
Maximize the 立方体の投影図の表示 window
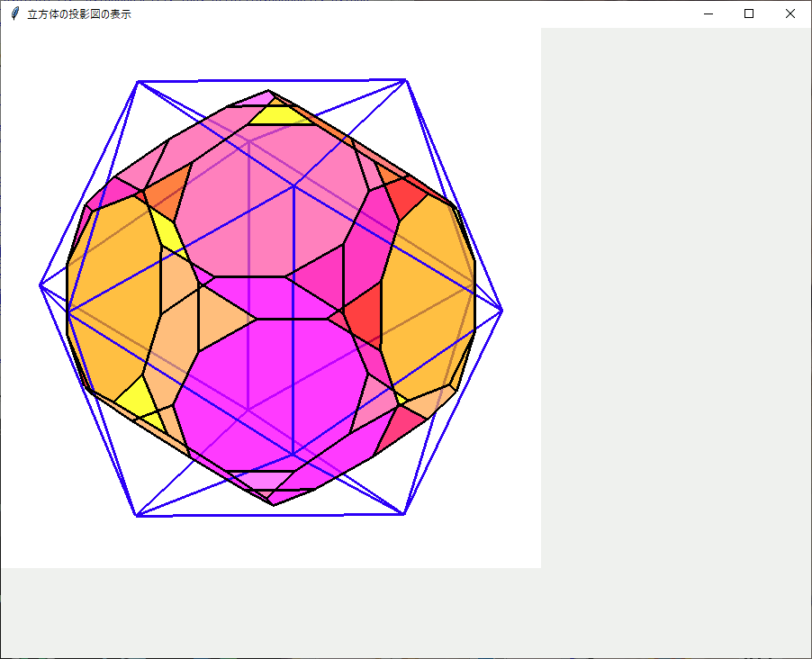click(x=749, y=14)
